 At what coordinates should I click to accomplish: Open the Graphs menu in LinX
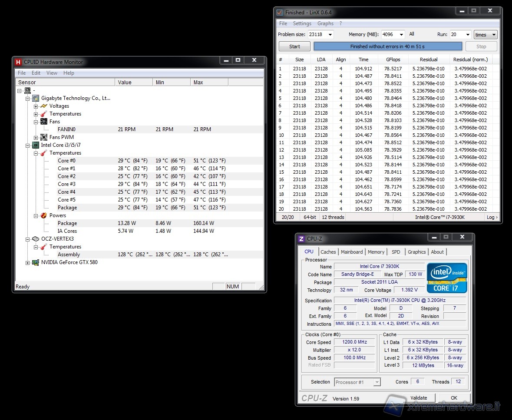click(325, 23)
